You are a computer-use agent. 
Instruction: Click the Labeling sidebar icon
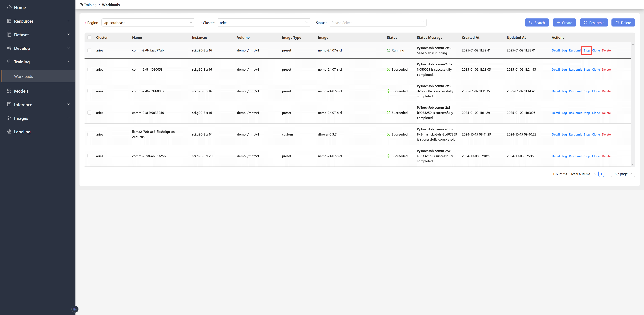click(9, 132)
